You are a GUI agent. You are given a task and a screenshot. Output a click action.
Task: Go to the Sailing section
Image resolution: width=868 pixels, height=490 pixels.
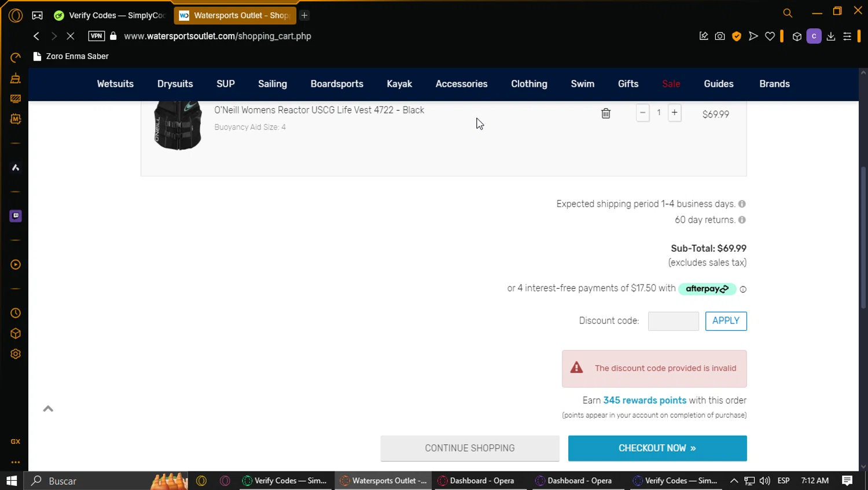(273, 84)
